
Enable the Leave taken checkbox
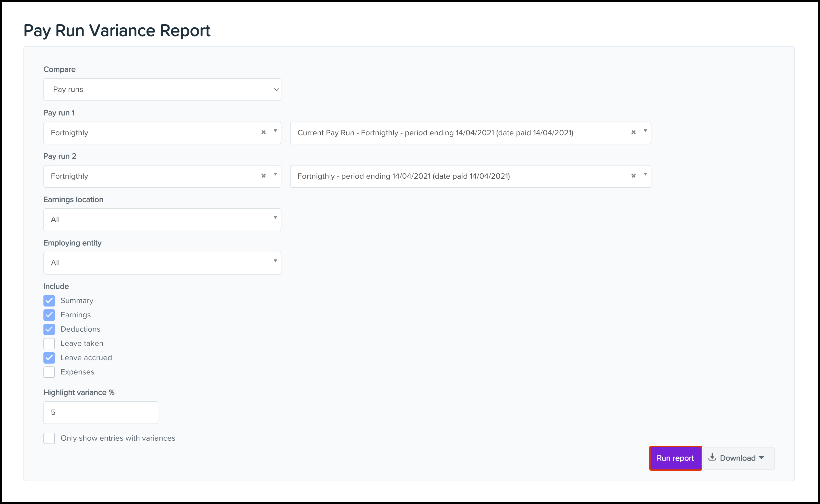pos(49,343)
